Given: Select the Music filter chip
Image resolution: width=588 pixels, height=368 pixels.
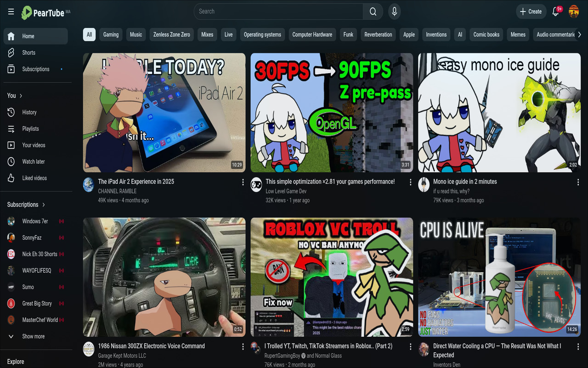Looking at the screenshot, I should click(x=136, y=34).
